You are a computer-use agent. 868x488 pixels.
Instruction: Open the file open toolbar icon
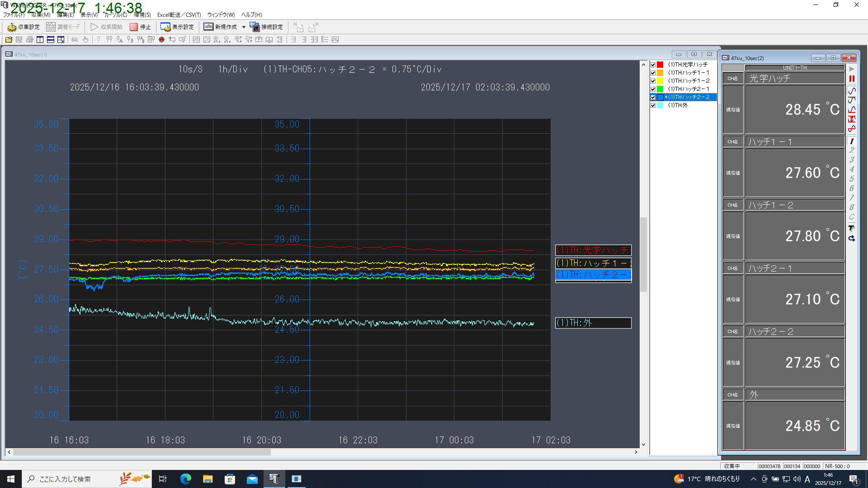pyautogui.click(x=9, y=40)
